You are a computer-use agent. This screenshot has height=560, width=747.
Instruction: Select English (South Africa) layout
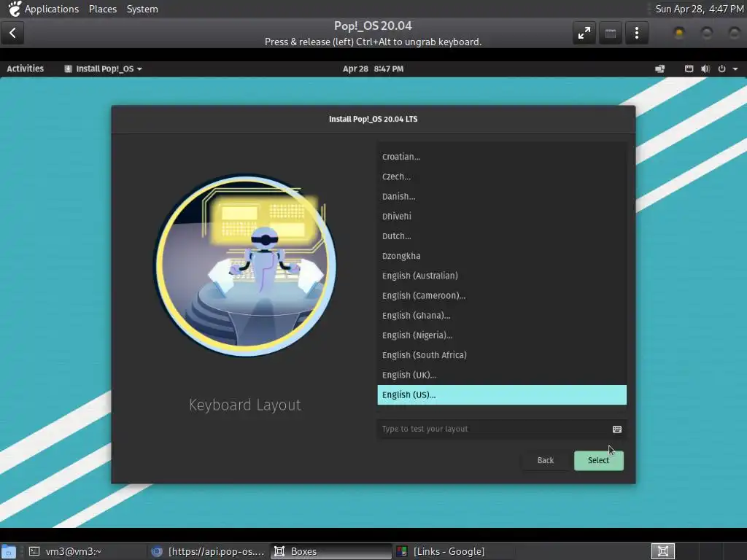[x=502, y=355]
